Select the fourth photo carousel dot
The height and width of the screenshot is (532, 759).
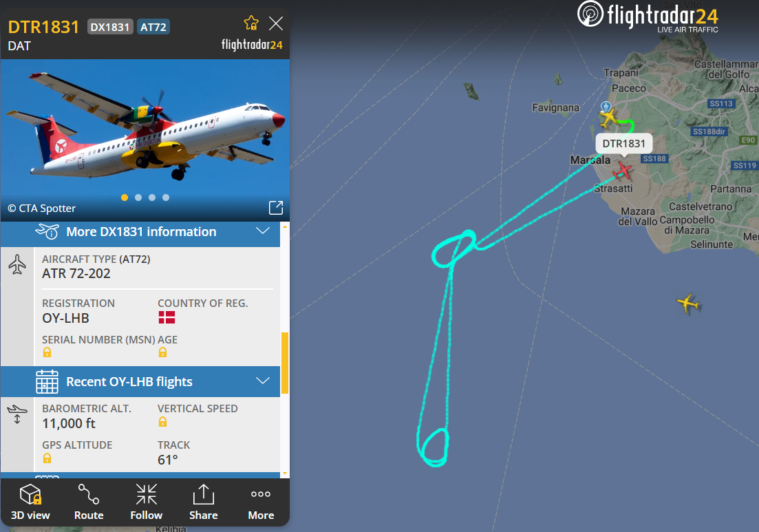pos(166,198)
